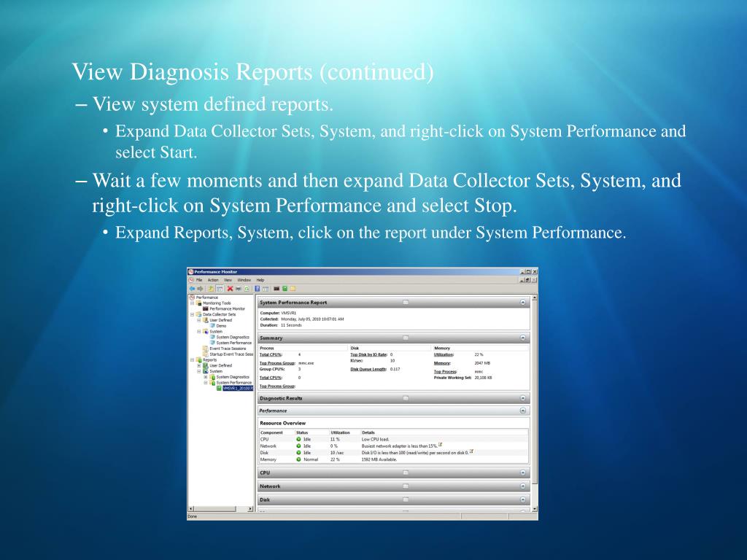Viewport: 747px width, 560px height.
Task: Click the note icon after network adapter detail
Action: tap(440, 445)
